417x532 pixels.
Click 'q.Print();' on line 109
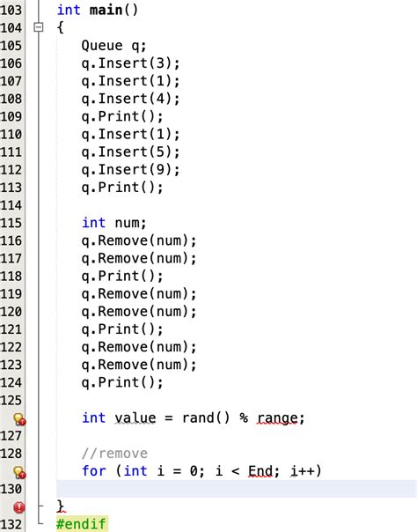pos(122,116)
